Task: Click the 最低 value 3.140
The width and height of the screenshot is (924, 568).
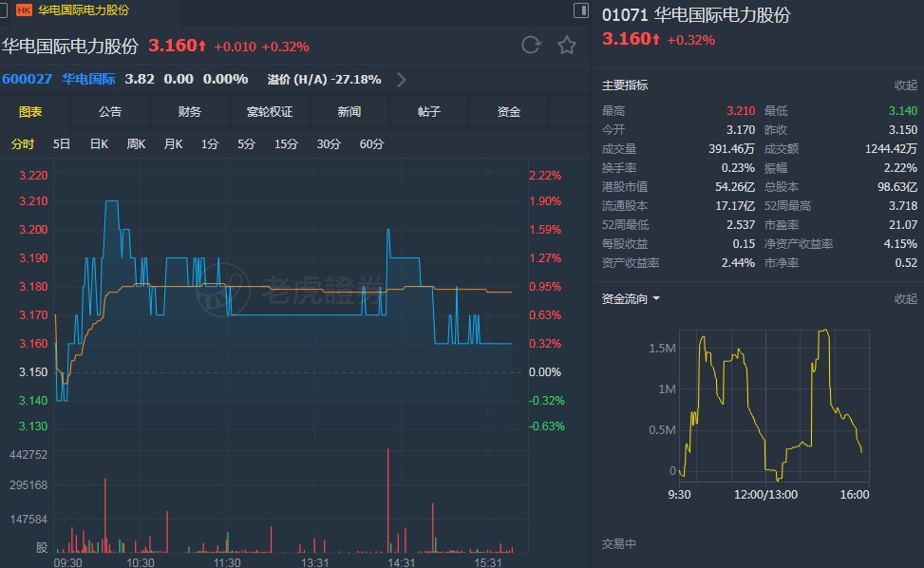Action: 903,111
